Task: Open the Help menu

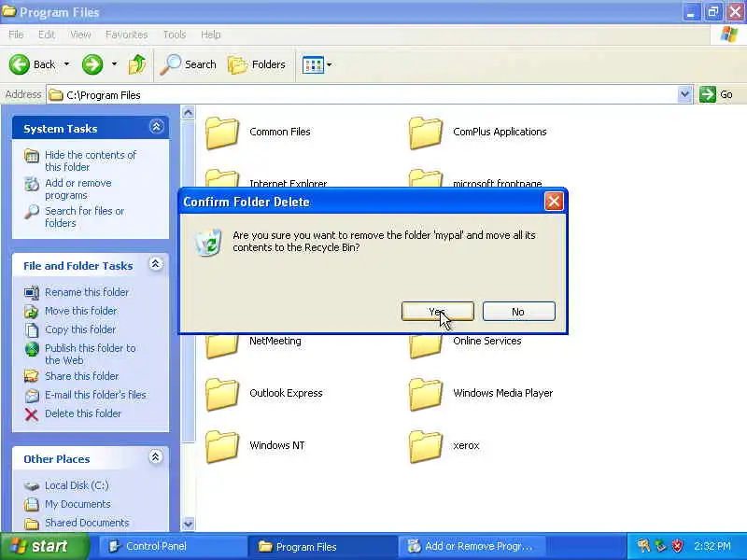Action: [211, 35]
